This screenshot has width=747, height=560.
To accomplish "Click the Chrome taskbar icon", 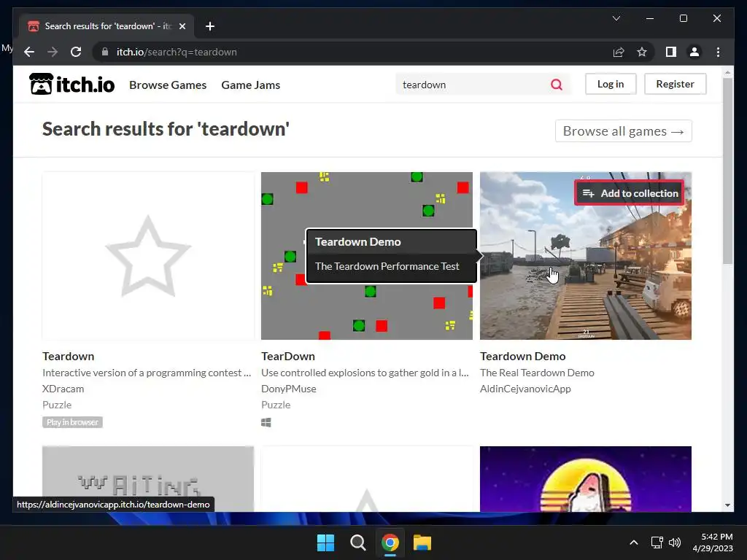I will 390,542.
